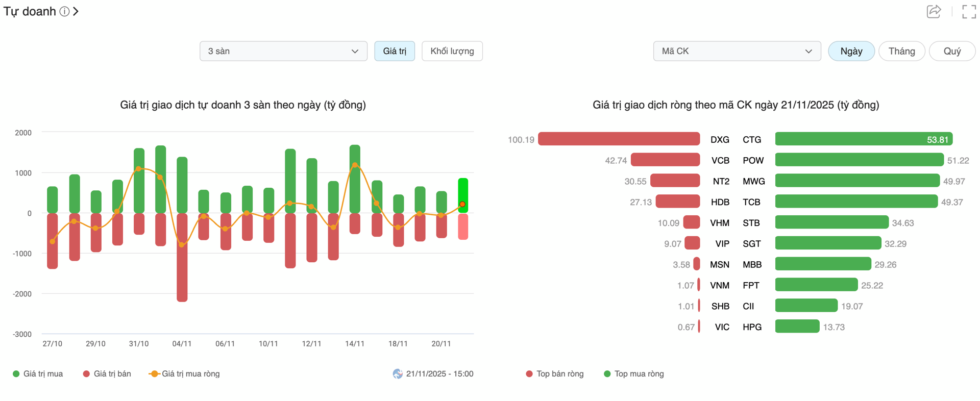The width and height of the screenshot is (980, 401).
Task: Click the chevron arrow next to Tự doanh
Action: pyautogui.click(x=76, y=11)
